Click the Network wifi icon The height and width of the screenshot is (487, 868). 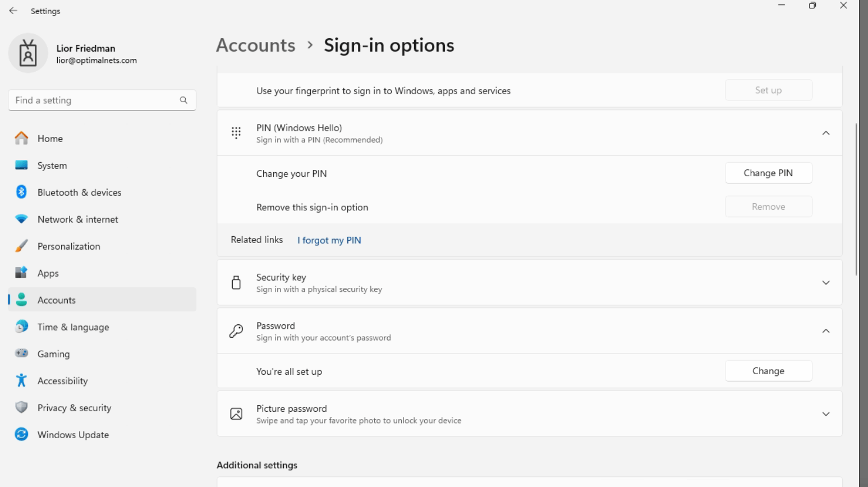(x=21, y=219)
